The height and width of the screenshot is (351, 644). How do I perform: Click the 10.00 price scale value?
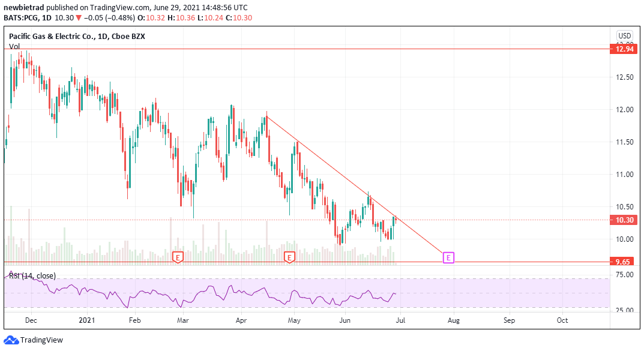pos(625,239)
